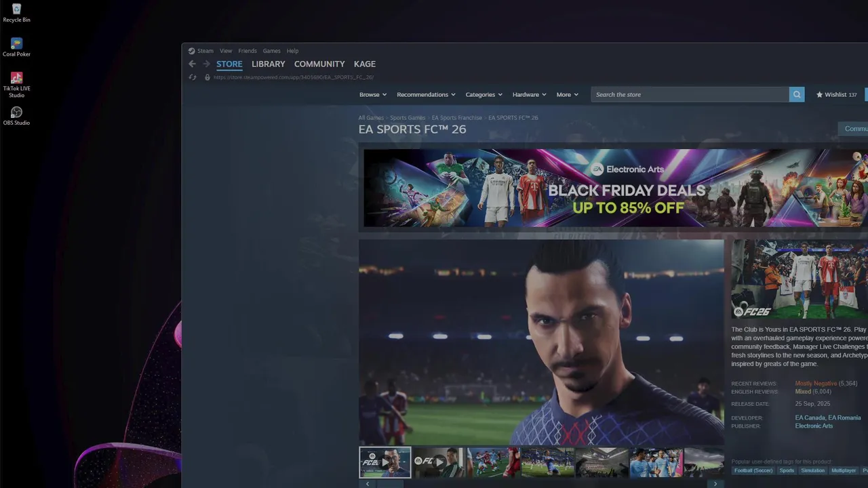Click the Sports Games breadcrumb
Screen dimensions: 868x488
[408, 118]
